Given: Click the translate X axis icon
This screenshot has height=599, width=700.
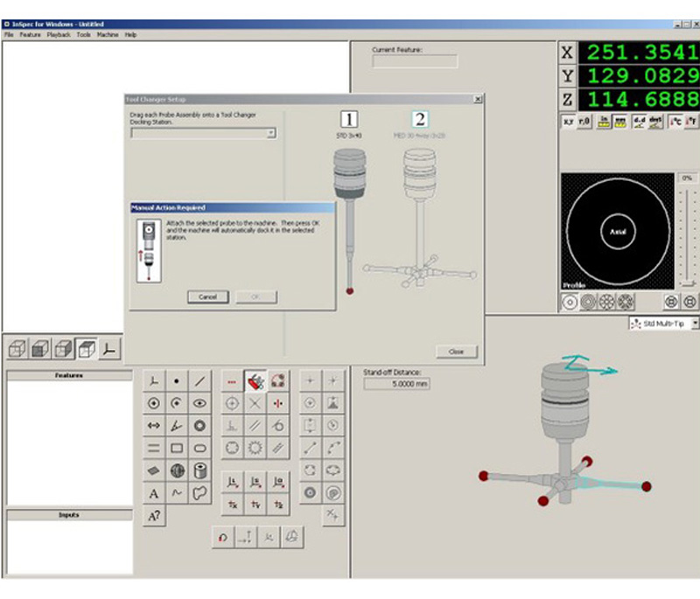Looking at the screenshot, I should (233, 505).
